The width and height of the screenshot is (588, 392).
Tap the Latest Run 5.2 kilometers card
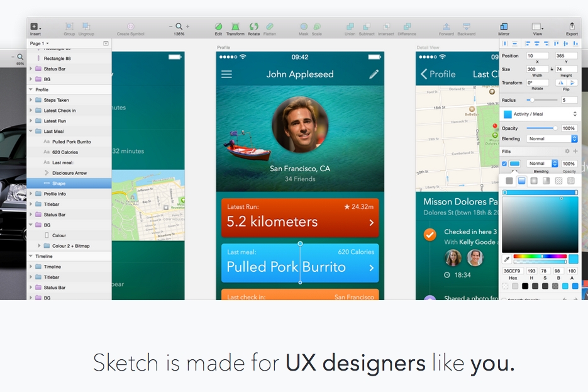point(300,218)
